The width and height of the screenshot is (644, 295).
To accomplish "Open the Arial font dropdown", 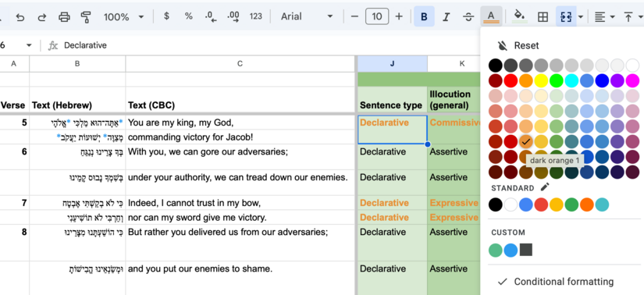I will [307, 16].
